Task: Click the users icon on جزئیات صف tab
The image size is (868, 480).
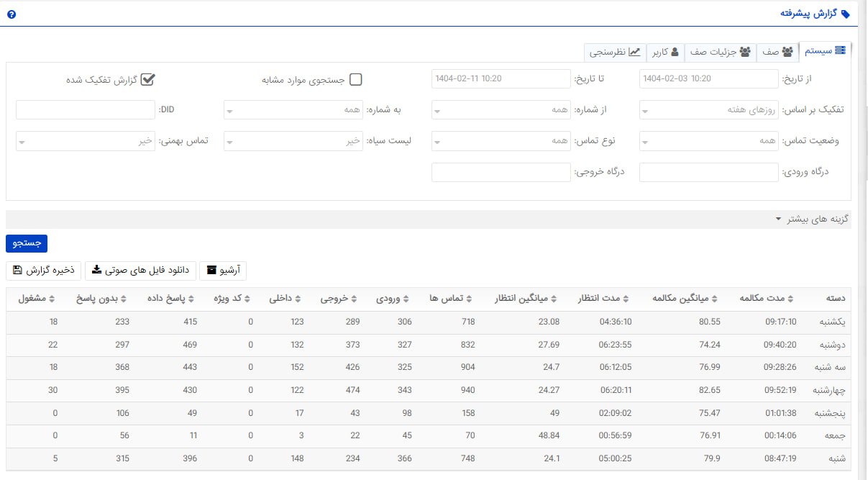Action: click(745, 50)
